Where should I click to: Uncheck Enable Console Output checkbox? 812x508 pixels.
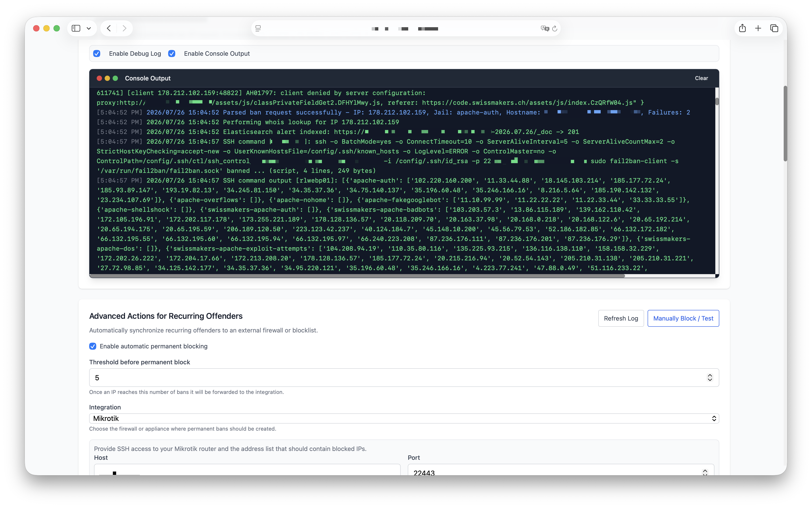click(x=172, y=53)
